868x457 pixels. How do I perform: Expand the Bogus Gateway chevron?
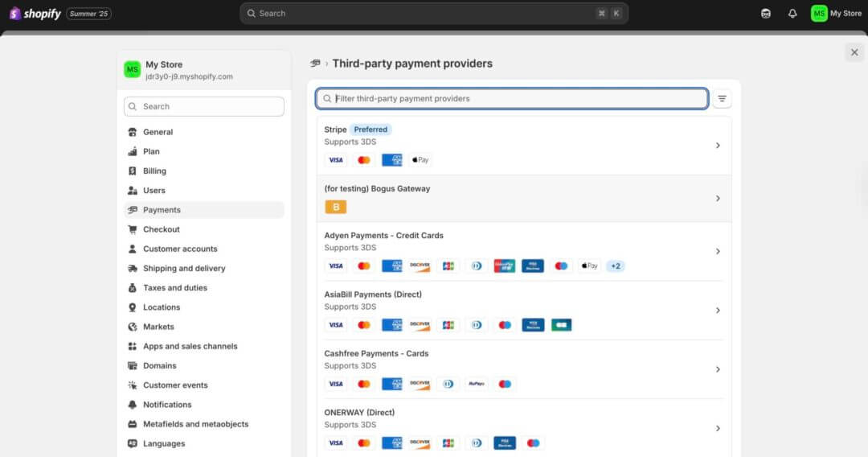coord(718,198)
